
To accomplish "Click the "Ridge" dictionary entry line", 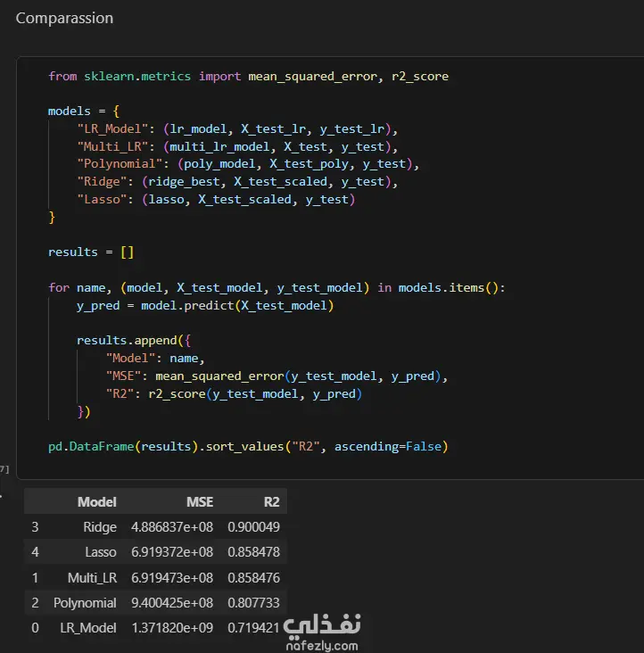I will click(x=237, y=182).
